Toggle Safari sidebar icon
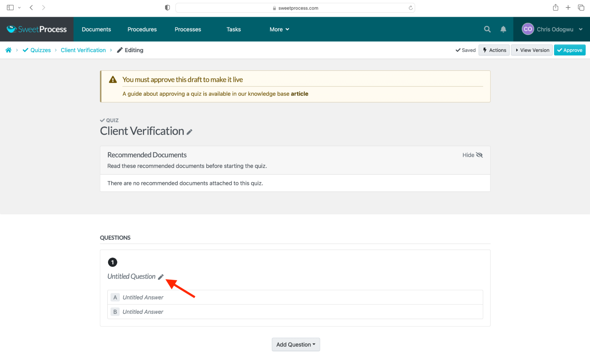Viewport: 590px width, 364px height. coord(10,8)
